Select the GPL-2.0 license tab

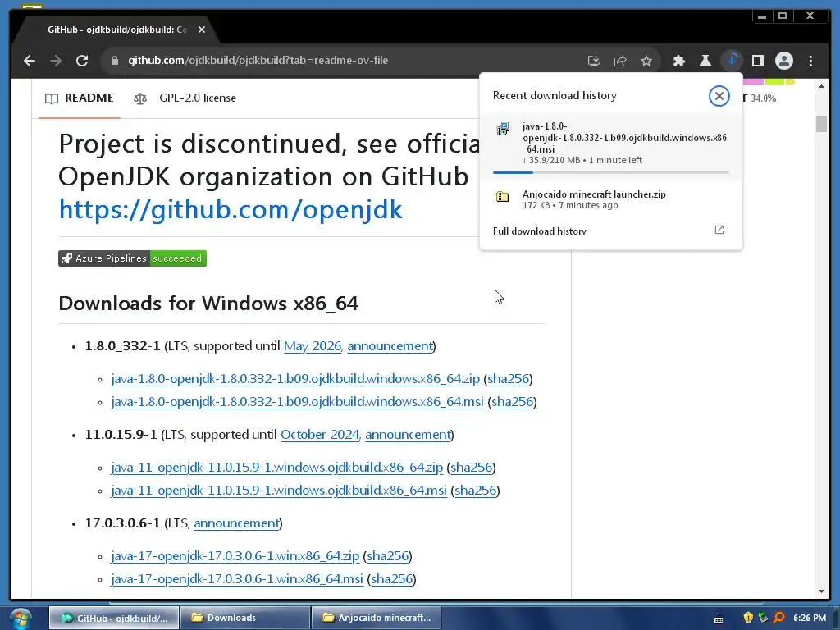pyautogui.click(x=185, y=98)
